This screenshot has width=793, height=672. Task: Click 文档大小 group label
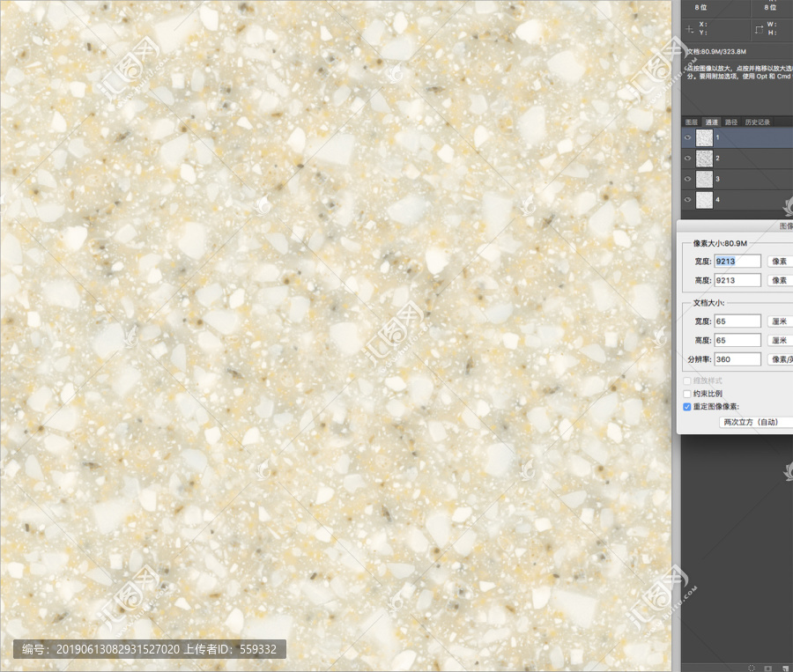[708, 303]
